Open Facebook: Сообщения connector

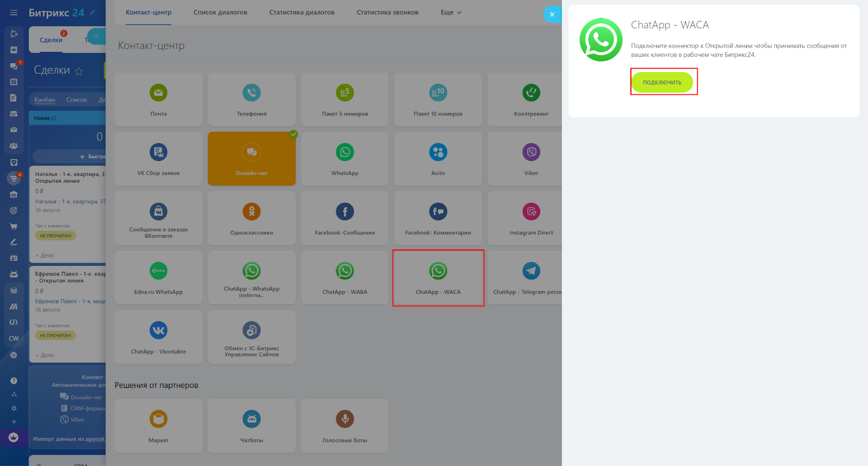[345, 218]
